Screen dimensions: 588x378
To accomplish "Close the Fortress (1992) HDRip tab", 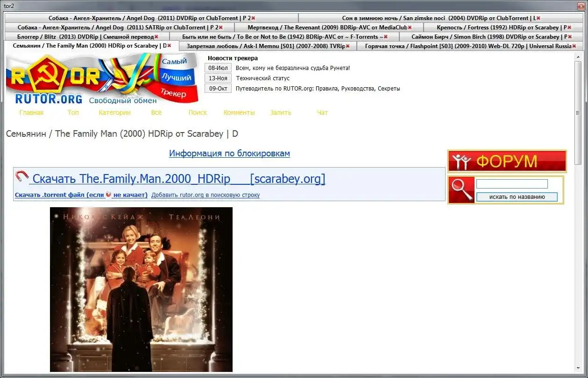I will pyautogui.click(x=569, y=28).
